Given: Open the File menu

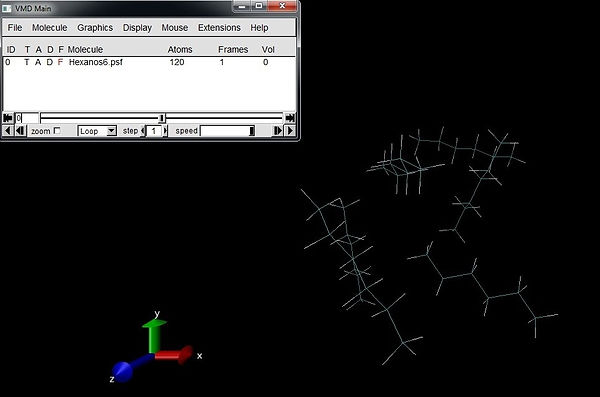Looking at the screenshot, I should (x=15, y=28).
